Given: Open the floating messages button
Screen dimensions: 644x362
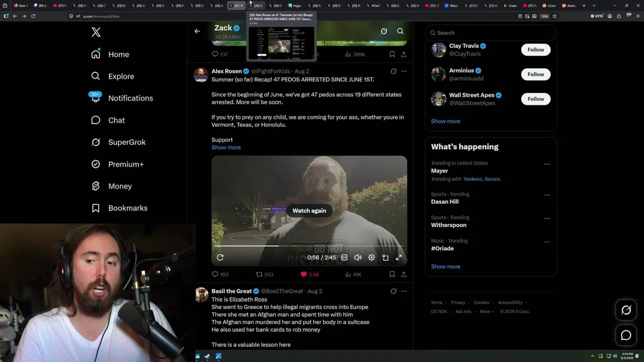Looking at the screenshot, I should coord(626,335).
